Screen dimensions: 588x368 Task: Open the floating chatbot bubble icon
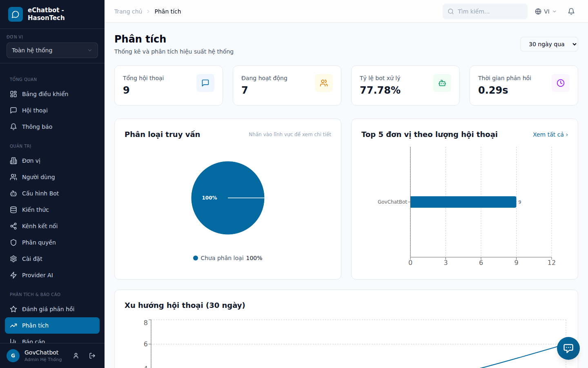click(x=568, y=348)
